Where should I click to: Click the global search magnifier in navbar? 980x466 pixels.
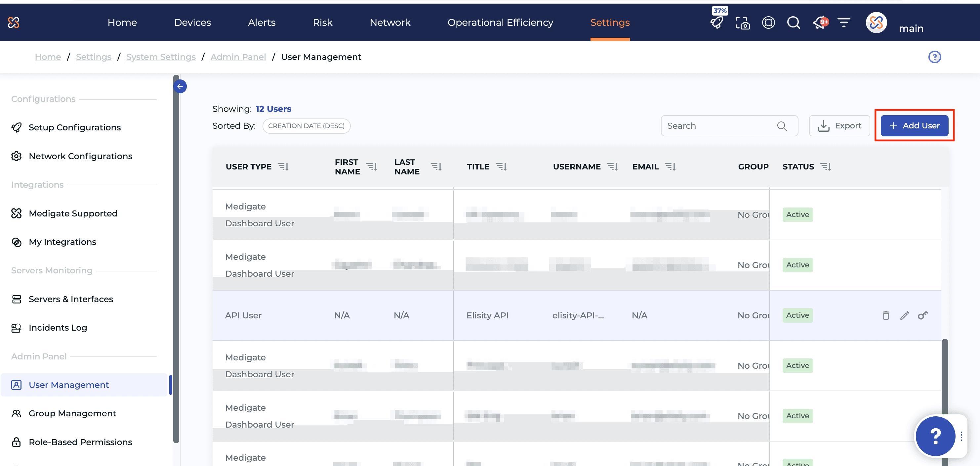pos(793,23)
